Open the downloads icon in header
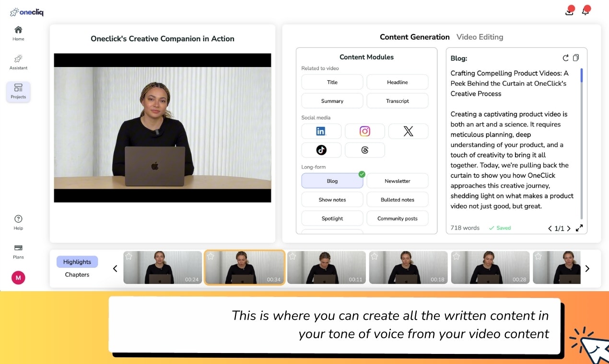The height and width of the screenshot is (364, 609). pyautogui.click(x=569, y=11)
